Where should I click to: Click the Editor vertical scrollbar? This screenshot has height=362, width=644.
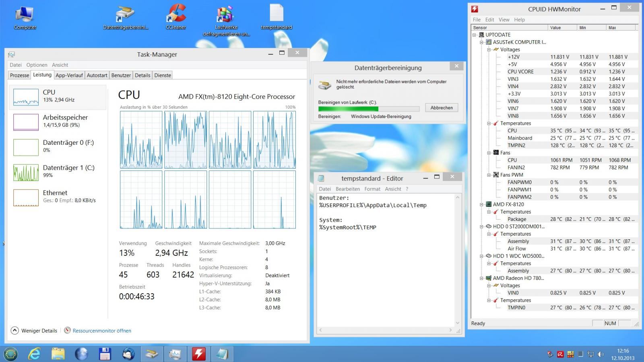(458, 260)
